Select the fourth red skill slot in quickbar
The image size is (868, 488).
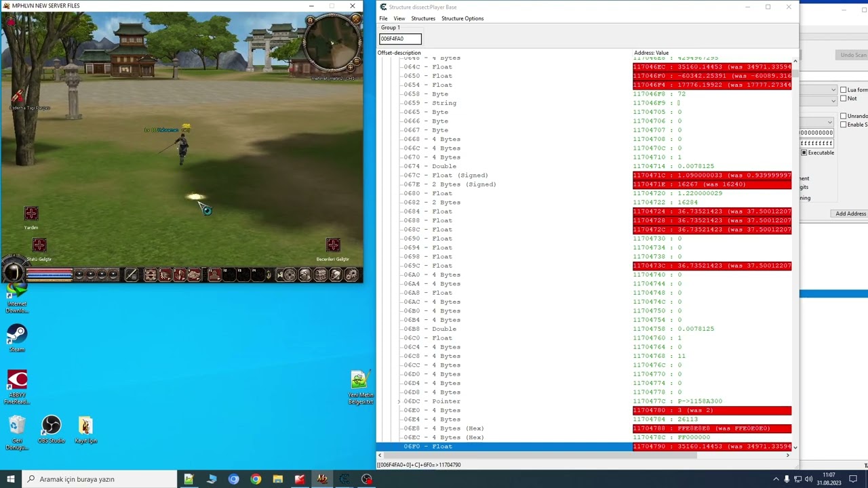coord(194,274)
